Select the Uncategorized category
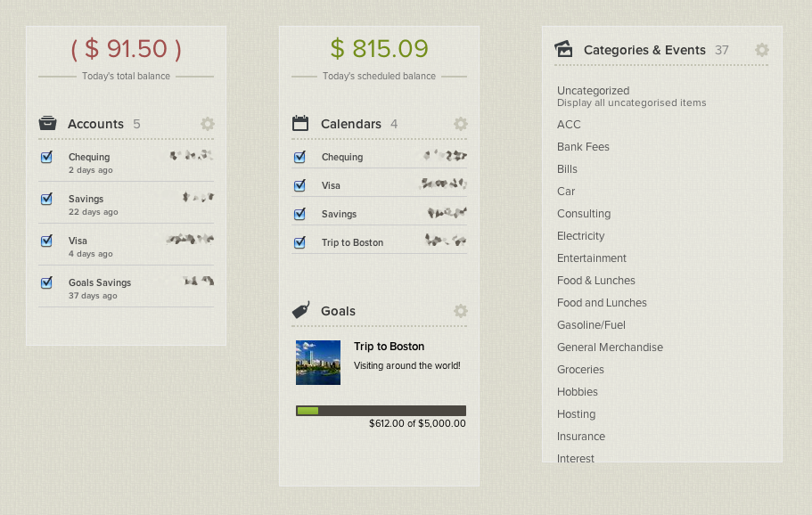This screenshot has width=812, height=515. tap(594, 90)
